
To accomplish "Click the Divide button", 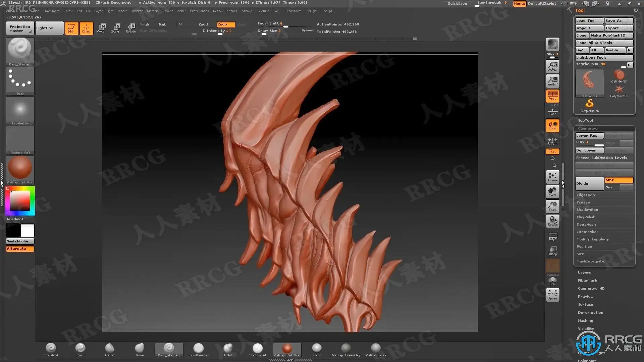I will (x=589, y=183).
